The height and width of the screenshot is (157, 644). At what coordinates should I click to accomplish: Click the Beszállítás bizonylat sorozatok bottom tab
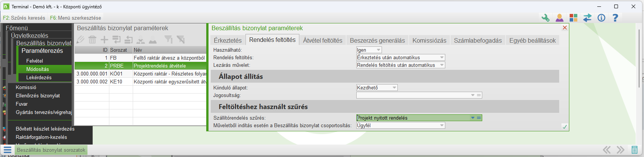[x=51, y=150]
